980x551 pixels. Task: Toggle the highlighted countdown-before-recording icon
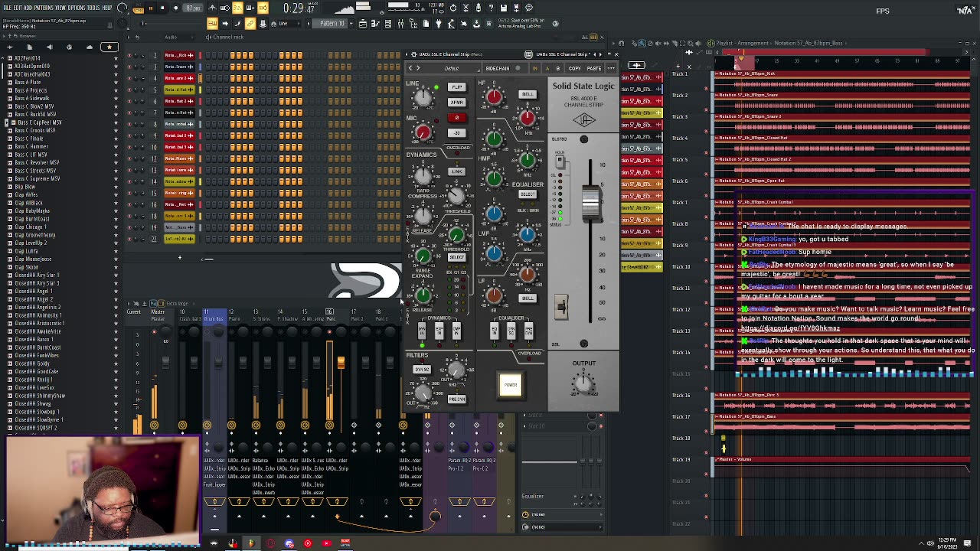point(238,8)
